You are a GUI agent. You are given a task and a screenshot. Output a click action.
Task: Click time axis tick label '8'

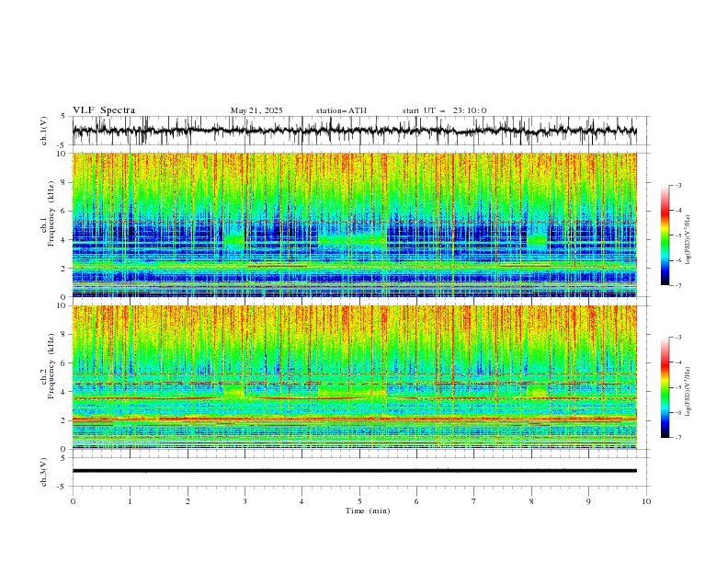[x=531, y=501]
